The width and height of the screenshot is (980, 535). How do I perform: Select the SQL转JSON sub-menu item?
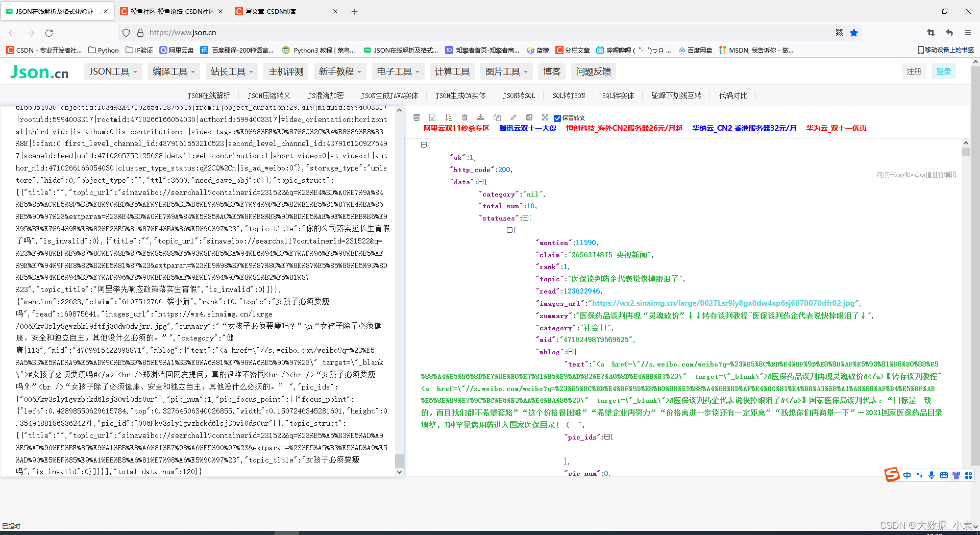pyautogui.click(x=569, y=95)
